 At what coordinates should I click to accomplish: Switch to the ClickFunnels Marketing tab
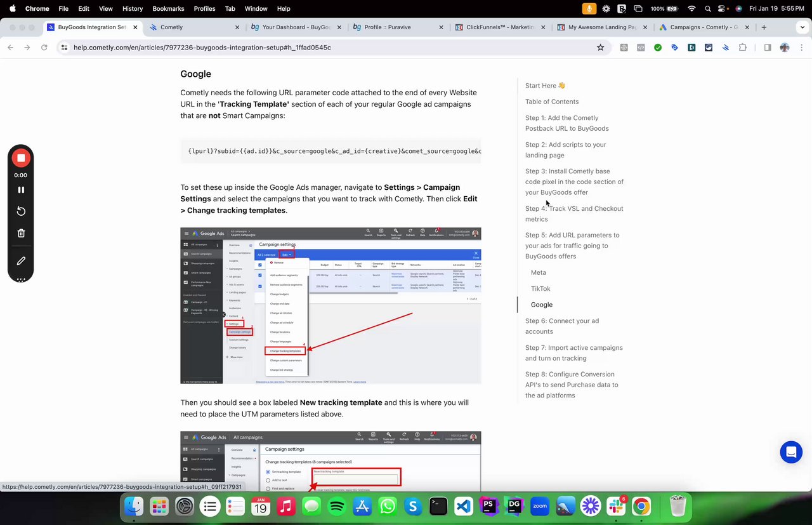click(x=501, y=27)
